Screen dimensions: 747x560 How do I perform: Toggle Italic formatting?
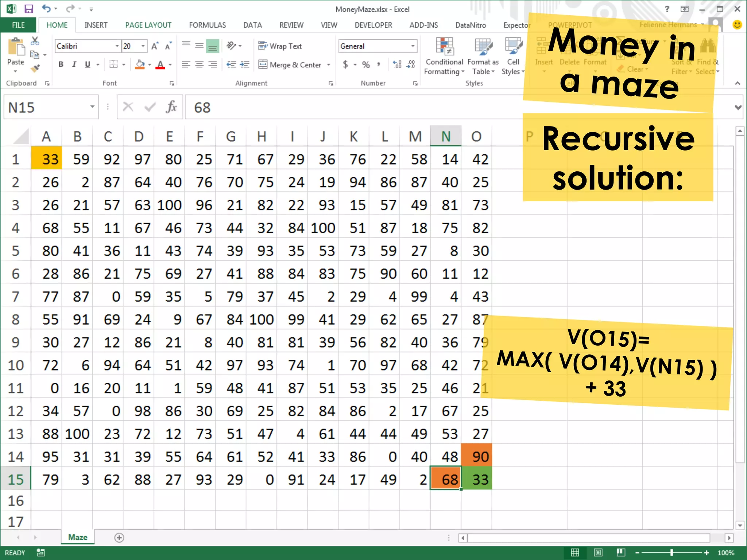(74, 65)
